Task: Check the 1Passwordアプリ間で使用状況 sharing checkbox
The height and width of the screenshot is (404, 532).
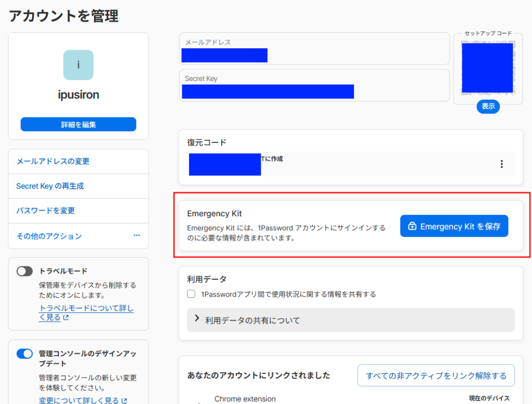Action: pos(191,294)
